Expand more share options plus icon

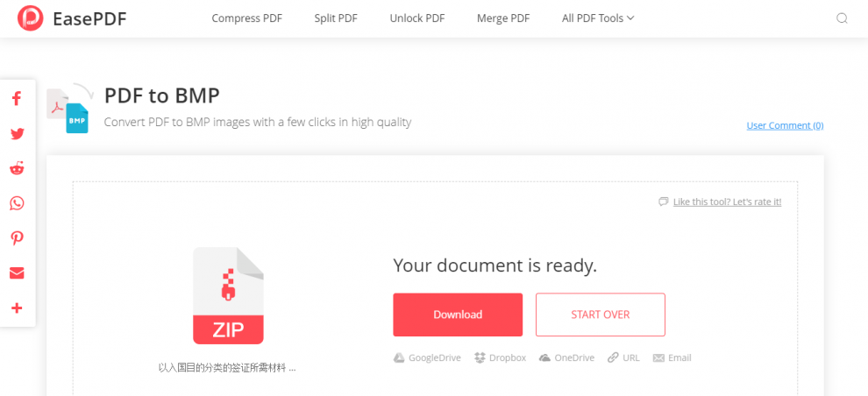17,308
